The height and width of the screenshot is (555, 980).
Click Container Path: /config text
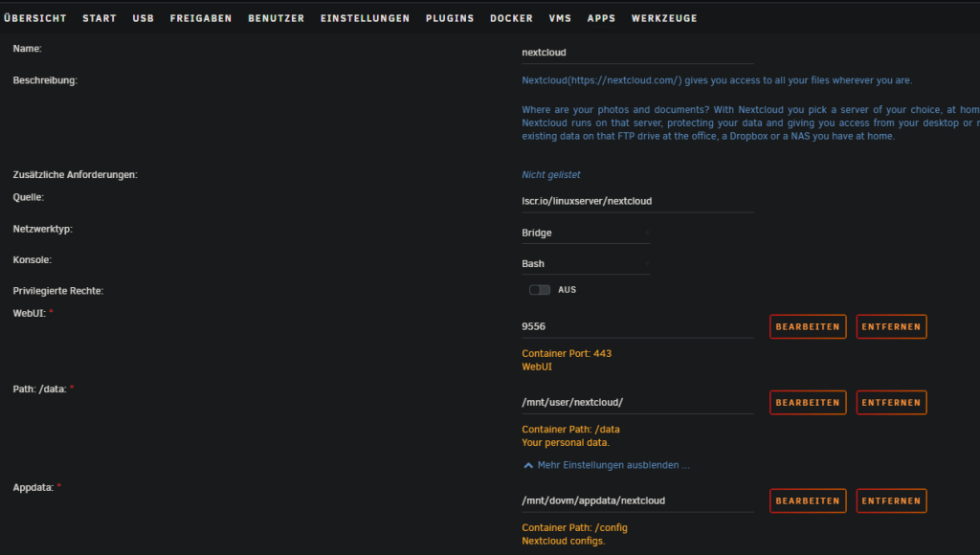point(574,527)
